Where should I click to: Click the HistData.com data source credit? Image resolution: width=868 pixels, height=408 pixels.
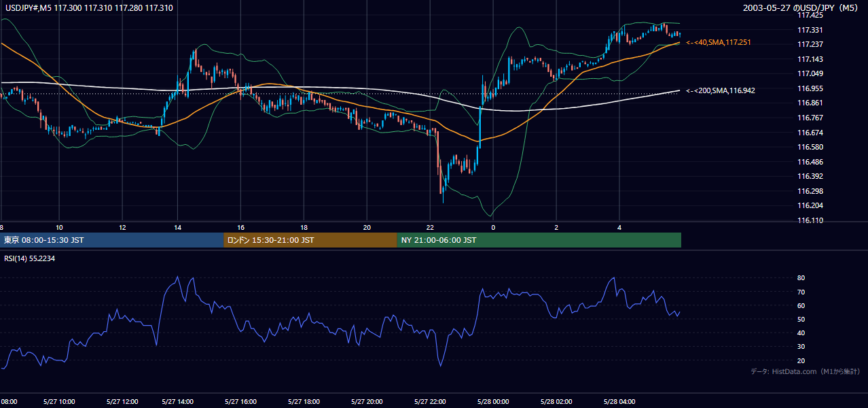coord(805,371)
